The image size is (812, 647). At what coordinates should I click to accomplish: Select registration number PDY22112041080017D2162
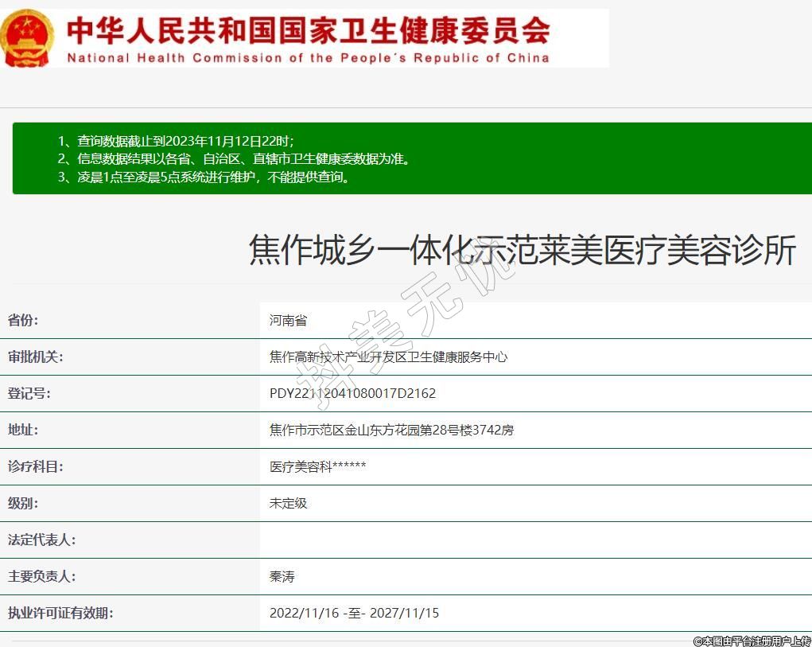point(352,394)
